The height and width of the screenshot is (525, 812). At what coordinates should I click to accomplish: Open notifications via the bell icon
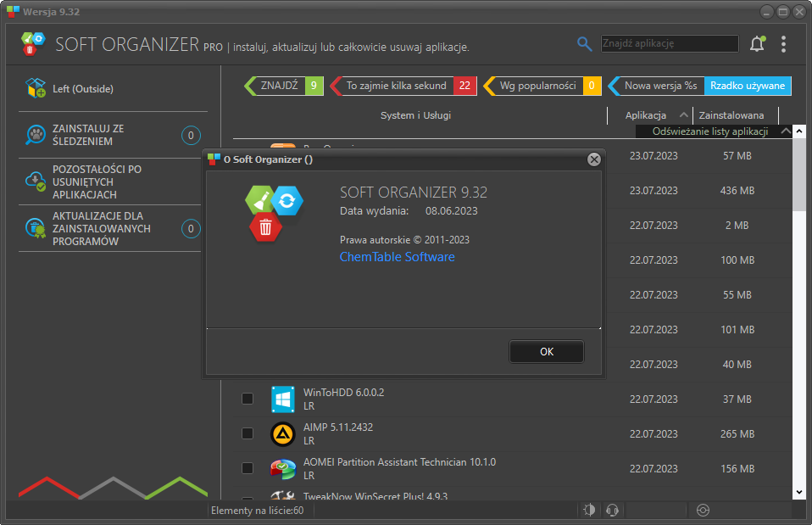758,44
